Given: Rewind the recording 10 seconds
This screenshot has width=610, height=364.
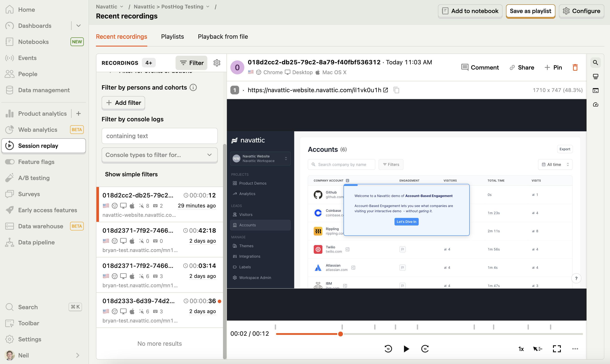Looking at the screenshot, I should coord(388,349).
